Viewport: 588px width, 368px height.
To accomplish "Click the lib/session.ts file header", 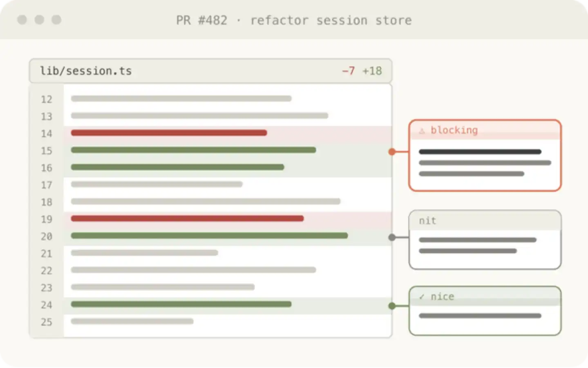I will [x=210, y=71].
